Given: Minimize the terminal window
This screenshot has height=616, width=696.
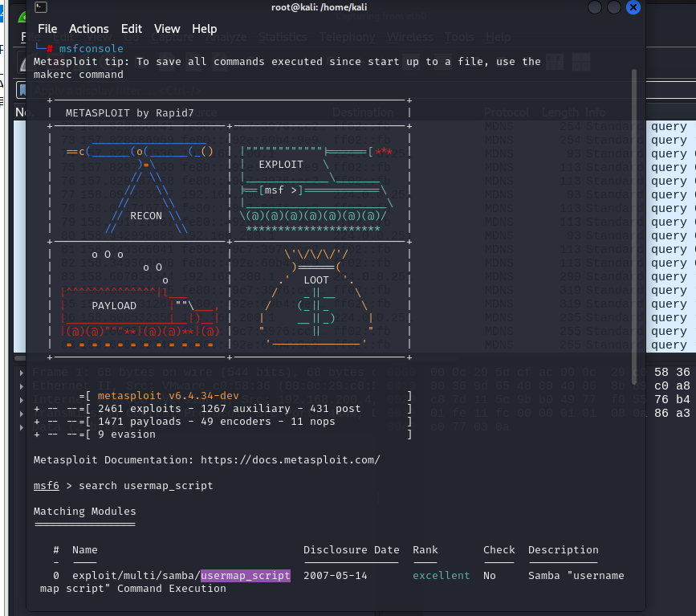Looking at the screenshot, I should (x=594, y=7).
